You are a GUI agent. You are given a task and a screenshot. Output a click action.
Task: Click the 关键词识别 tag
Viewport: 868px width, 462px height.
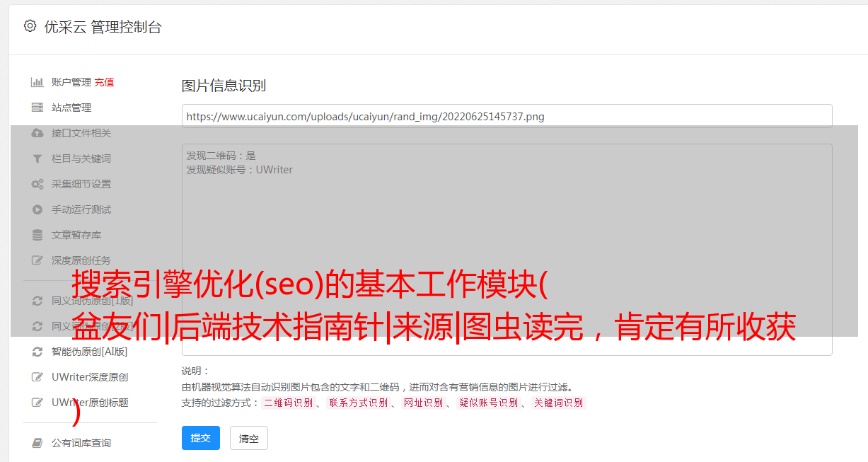(x=559, y=403)
